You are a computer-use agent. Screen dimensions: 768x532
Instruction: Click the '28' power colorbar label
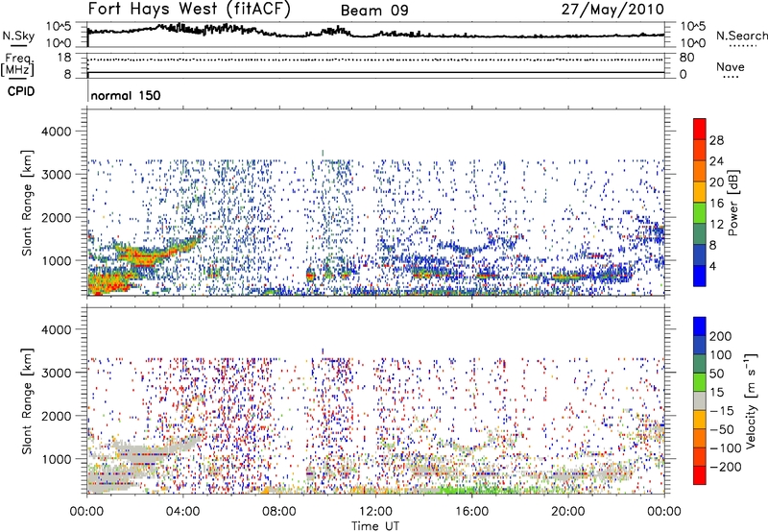point(716,140)
